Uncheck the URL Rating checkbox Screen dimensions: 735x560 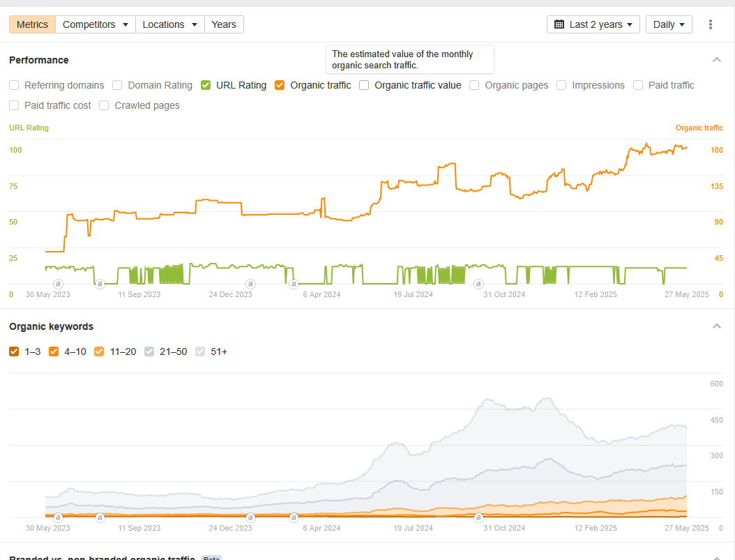(206, 85)
